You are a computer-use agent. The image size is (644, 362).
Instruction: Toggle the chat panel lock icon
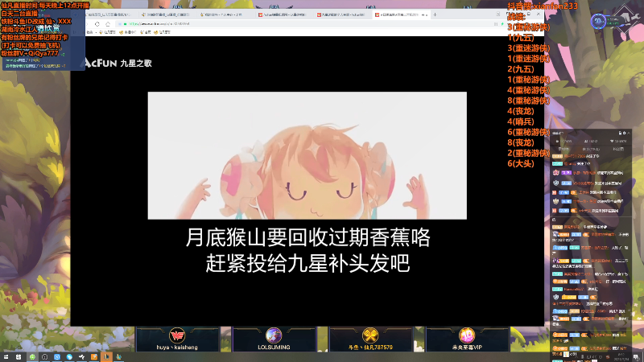pyautogui.click(x=620, y=133)
